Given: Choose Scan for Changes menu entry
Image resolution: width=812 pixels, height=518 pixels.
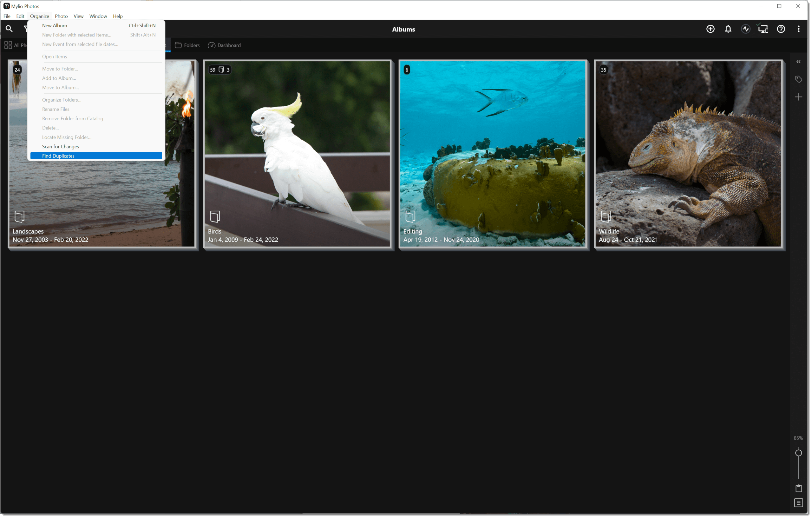Looking at the screenshot, I should [x=61, y=146].
